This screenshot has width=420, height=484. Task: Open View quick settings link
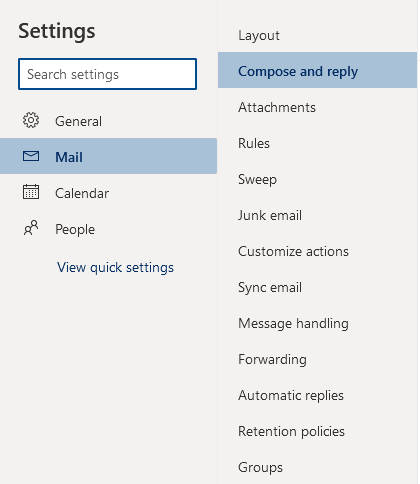(x=115, y=267)
